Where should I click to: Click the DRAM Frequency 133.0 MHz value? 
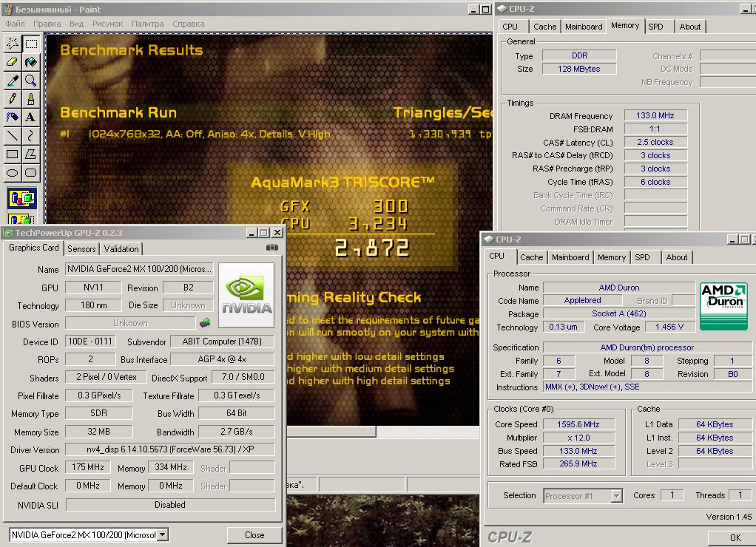(655, 115)
